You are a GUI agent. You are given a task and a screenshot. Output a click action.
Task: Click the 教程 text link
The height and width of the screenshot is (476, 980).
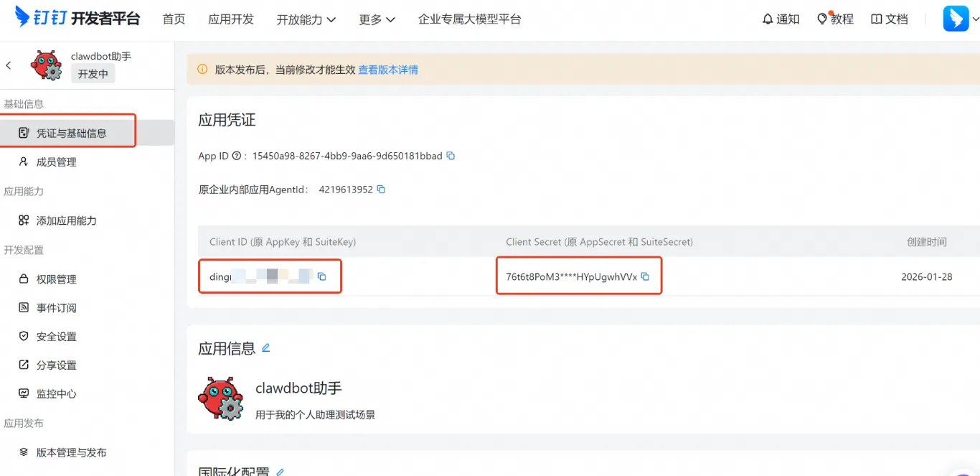pos(842,19)
